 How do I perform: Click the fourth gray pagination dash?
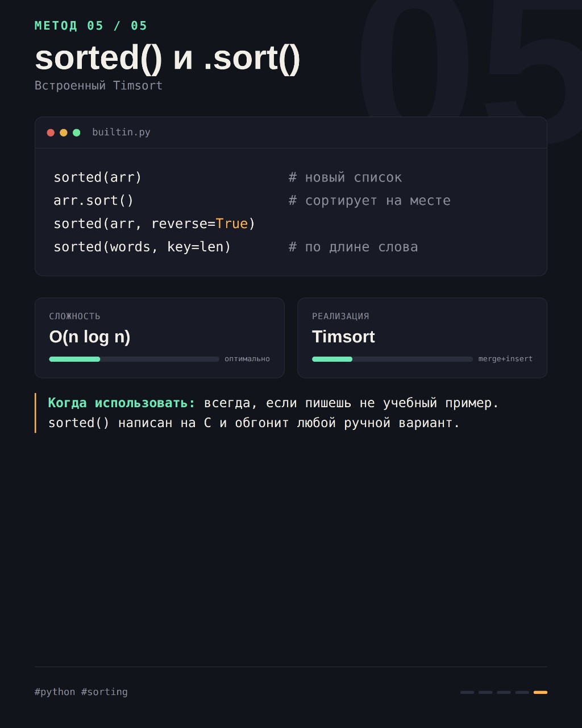(x=522, y=692)
